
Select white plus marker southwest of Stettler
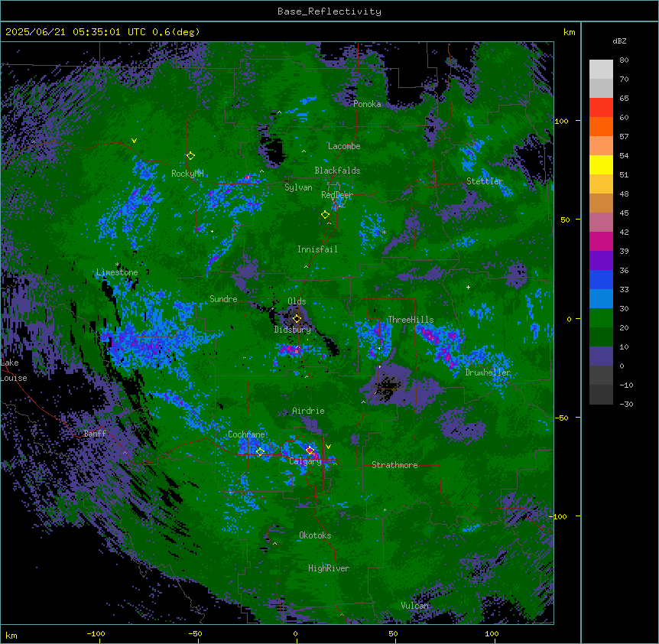pos(468,287)
